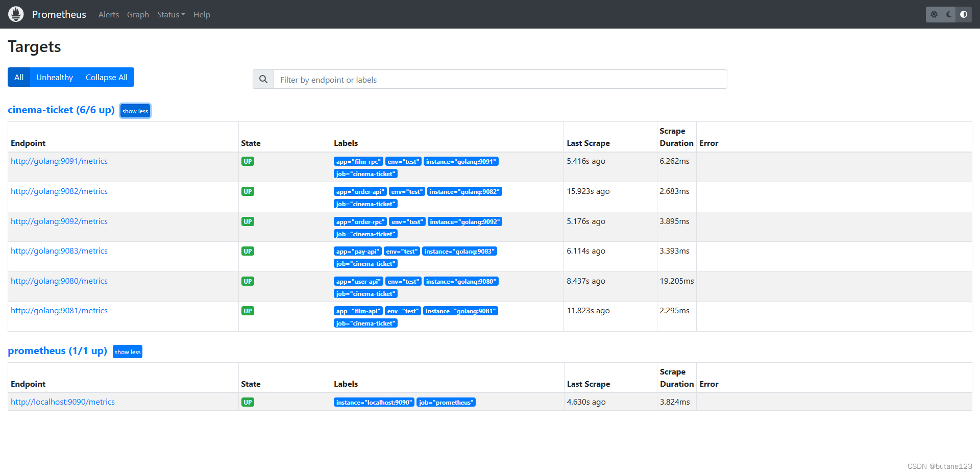
Task: Click the Prometheus brand title
Action: (x=59, y=14)
